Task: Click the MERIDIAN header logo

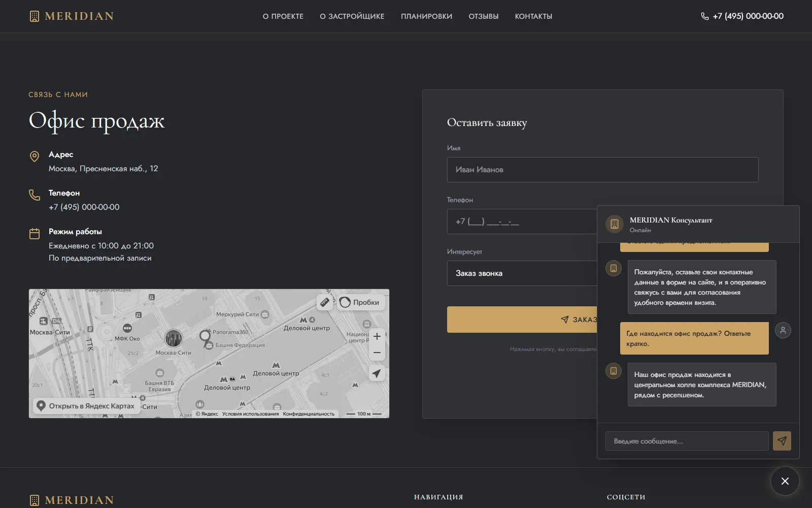Action: coord(72,16)
